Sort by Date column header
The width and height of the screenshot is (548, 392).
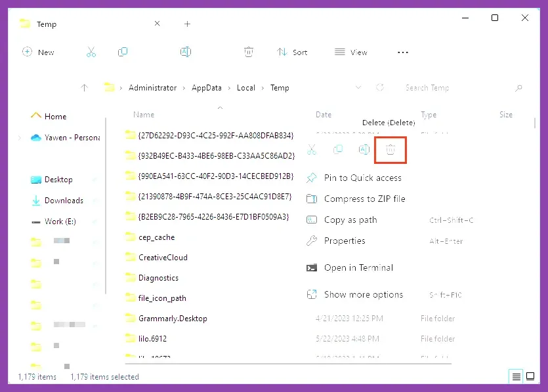click(x=324, y=115)
